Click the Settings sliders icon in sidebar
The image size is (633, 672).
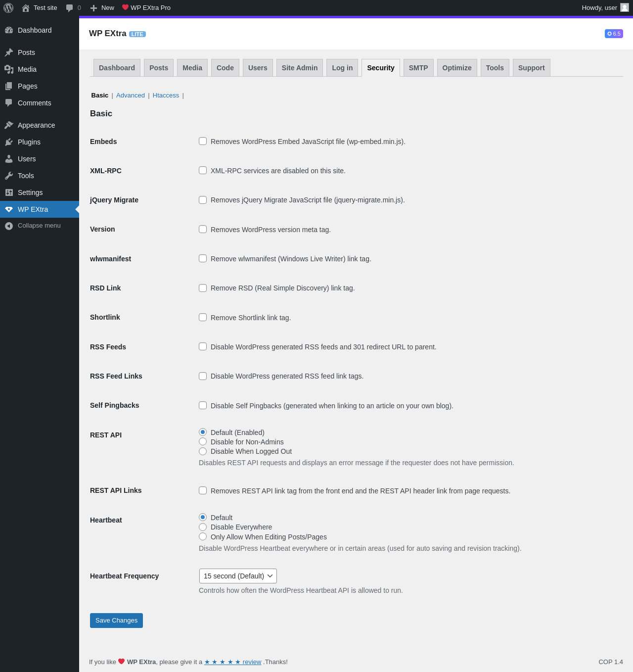9,192
